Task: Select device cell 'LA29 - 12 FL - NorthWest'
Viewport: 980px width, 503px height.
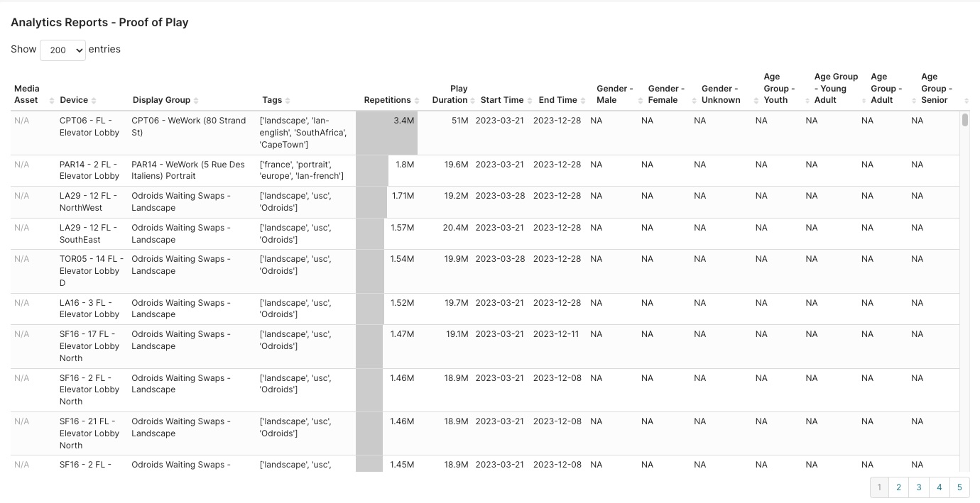Action: (89, 201)
